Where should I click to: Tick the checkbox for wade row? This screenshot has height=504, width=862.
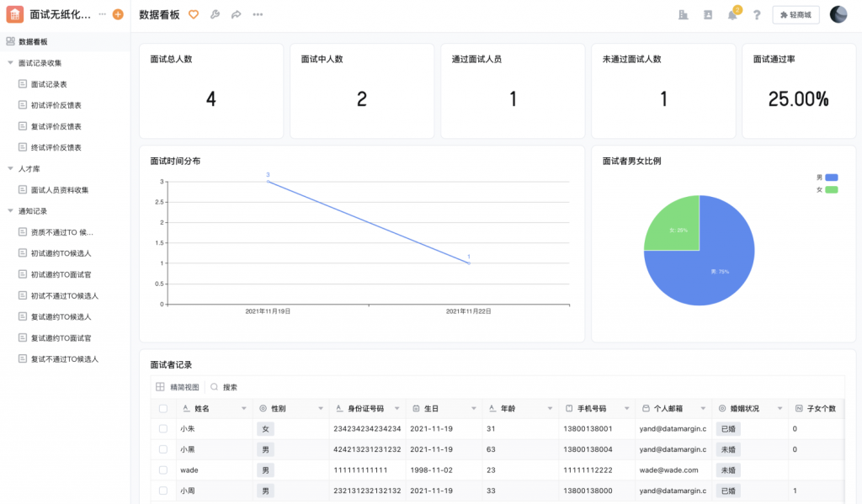point(163,470)
